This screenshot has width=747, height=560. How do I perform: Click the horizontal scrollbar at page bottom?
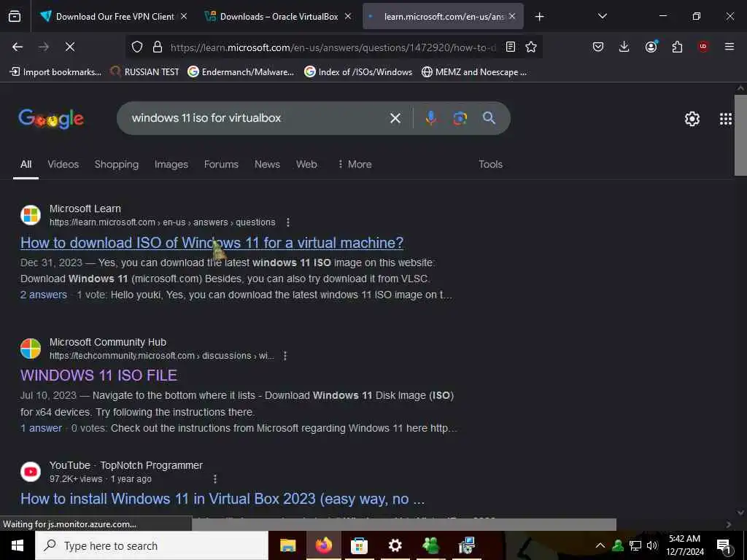click(404, 524)
